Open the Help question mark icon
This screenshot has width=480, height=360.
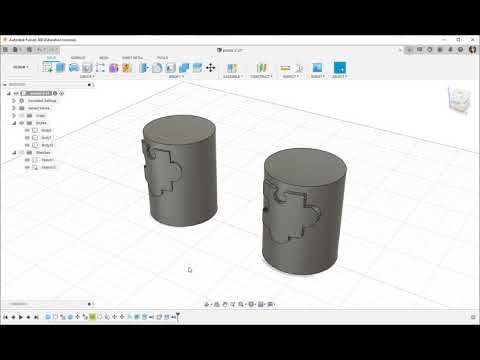[x=460, y=50]
